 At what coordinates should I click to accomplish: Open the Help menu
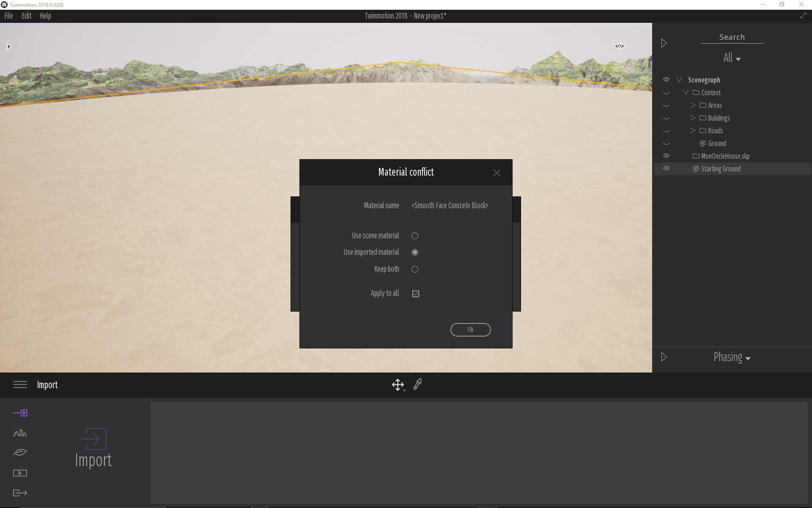click(45, 16)
